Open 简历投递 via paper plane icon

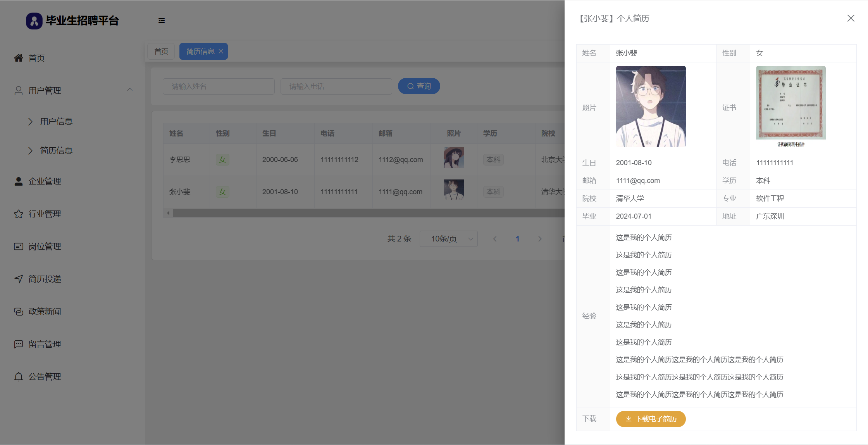19,279
